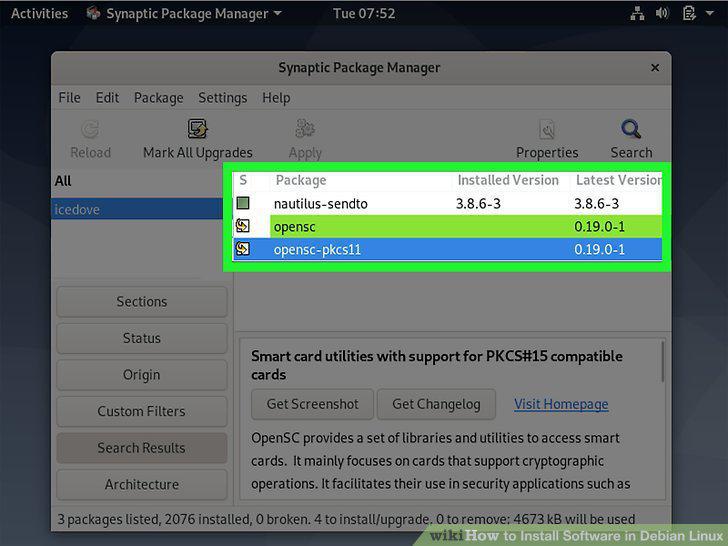728x546 pixels.
Task: Click Get Changelog button
Action: [436, 404]
